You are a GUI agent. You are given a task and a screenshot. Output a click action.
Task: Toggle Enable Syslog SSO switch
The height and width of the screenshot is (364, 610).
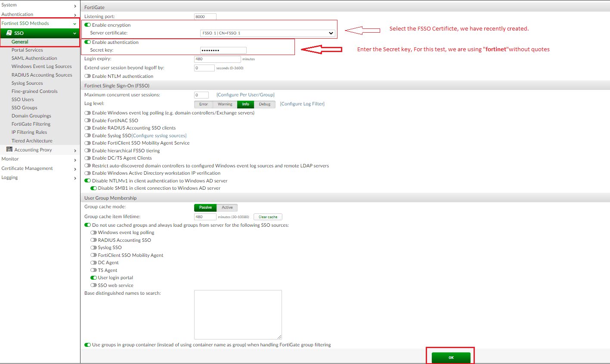(88, 136)
